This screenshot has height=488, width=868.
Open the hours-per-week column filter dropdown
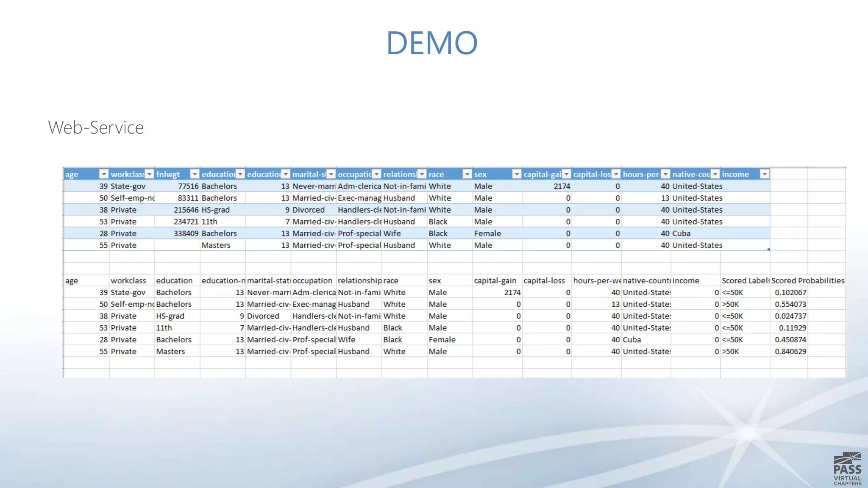pos(665,174)
